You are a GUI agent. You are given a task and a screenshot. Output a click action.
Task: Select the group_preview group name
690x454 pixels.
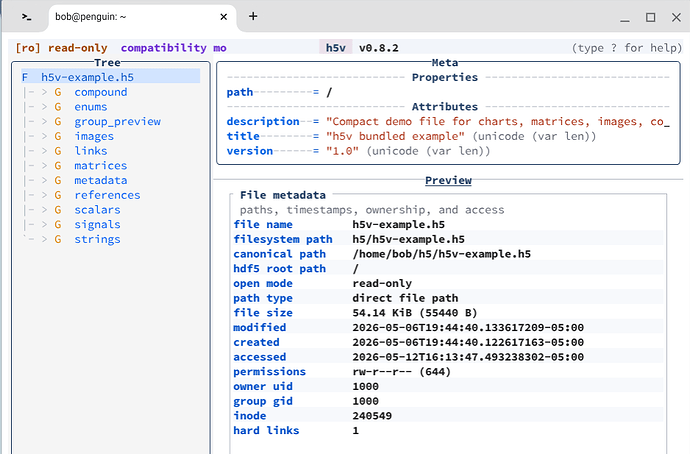(117, 121)
